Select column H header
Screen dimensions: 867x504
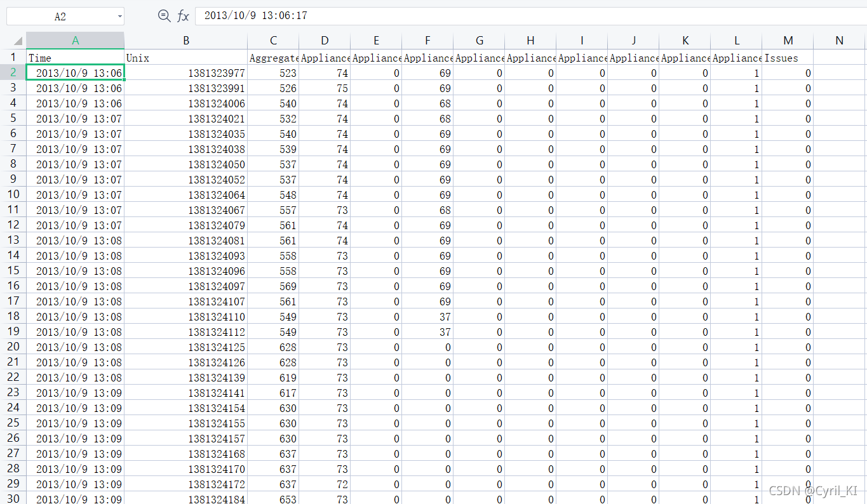point(530,41)
